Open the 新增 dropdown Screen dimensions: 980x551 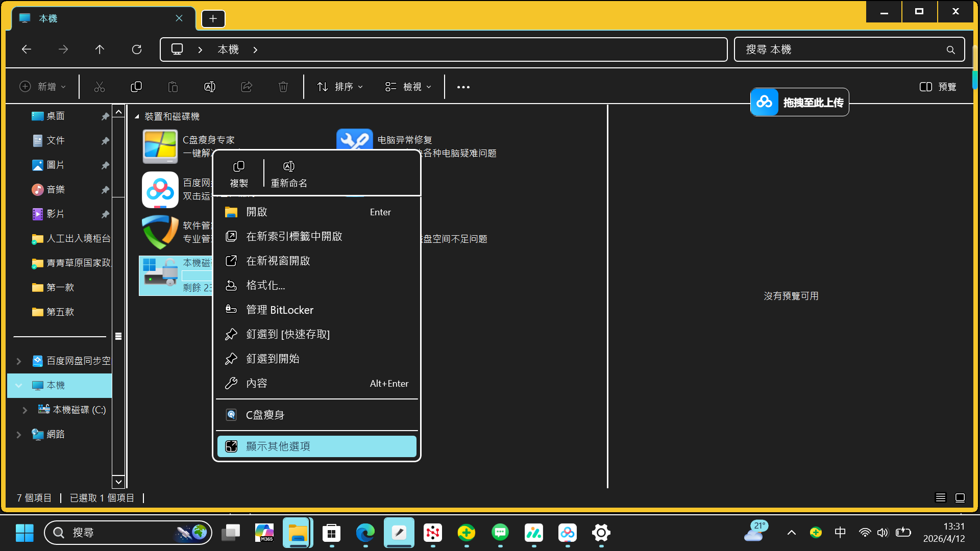point(43,87)
